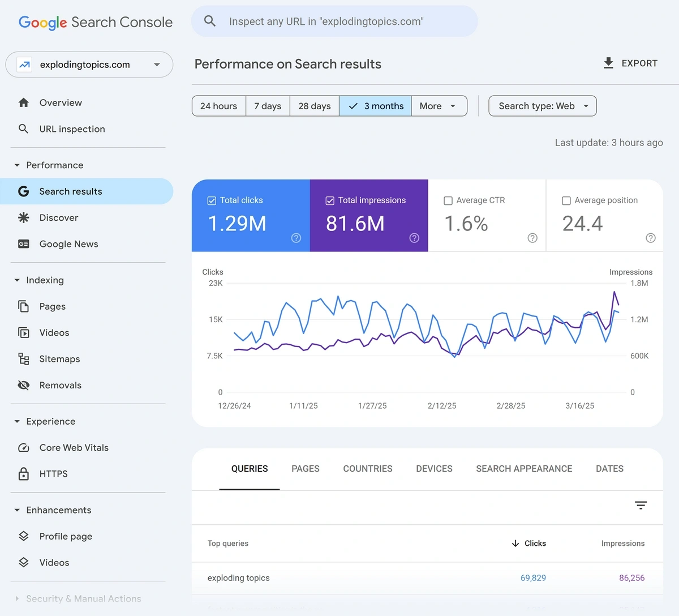Select the 28 days date range
The image size is (679, 616).
(x=315, y=106)
